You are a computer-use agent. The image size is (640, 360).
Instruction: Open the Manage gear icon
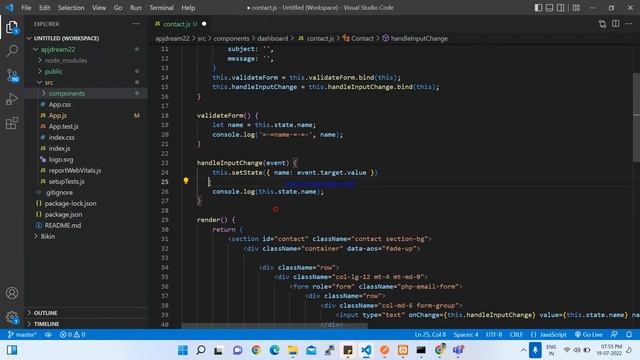(x=12, y=317)
